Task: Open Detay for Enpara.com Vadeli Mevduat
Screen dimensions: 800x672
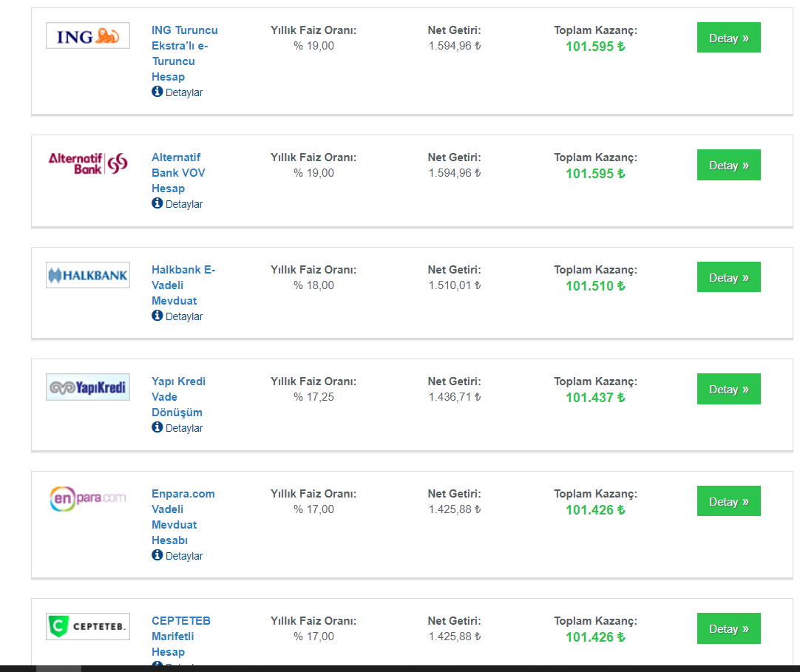Action: click(x=728, y=501)
